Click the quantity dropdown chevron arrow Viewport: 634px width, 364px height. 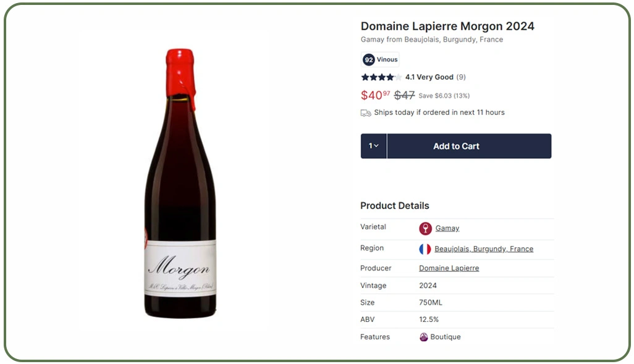pos(376,146)
